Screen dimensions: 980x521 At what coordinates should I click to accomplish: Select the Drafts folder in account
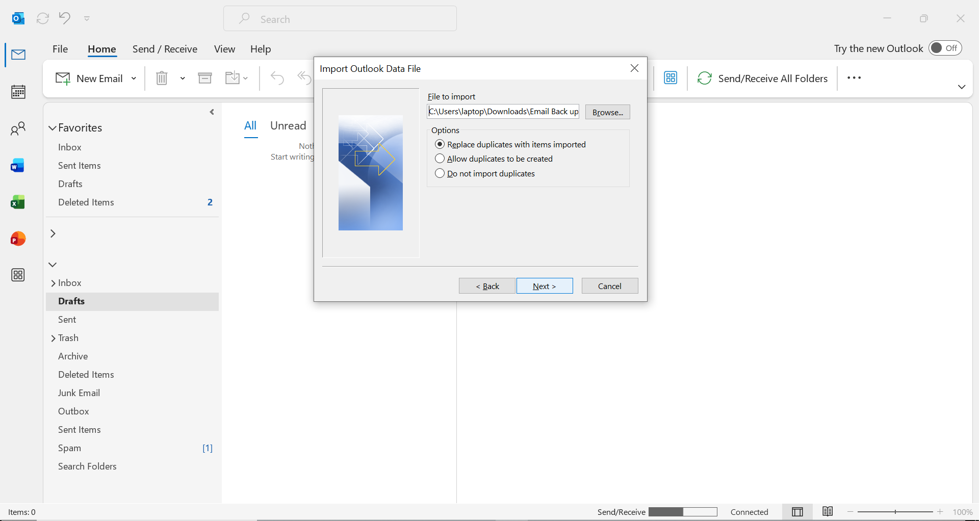(132, 301)
